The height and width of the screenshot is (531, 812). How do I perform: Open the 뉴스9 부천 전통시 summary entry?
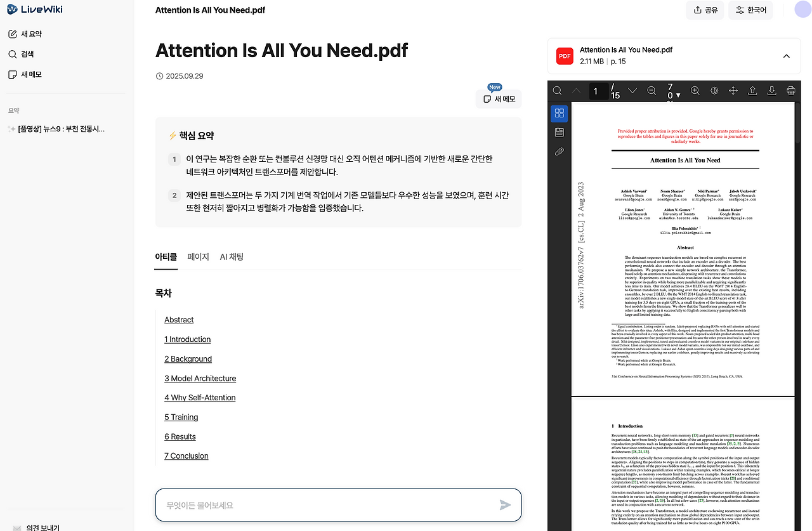56,129
